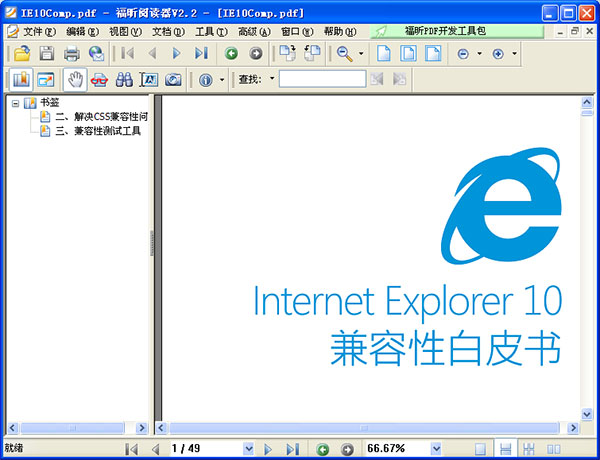Click status bar last page button
The image size is (600, 460).
click(x=293, y=449)
